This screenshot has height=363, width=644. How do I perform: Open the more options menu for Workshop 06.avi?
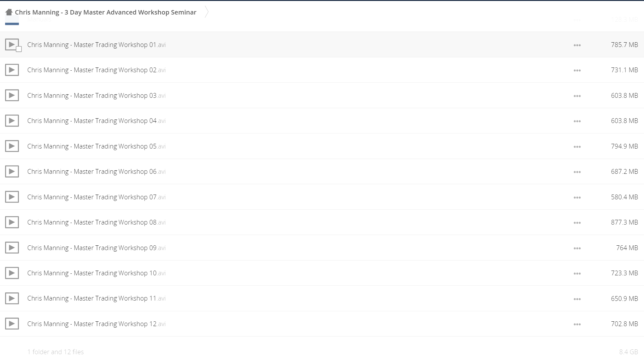pyautogui.click(x=577, y=172)
